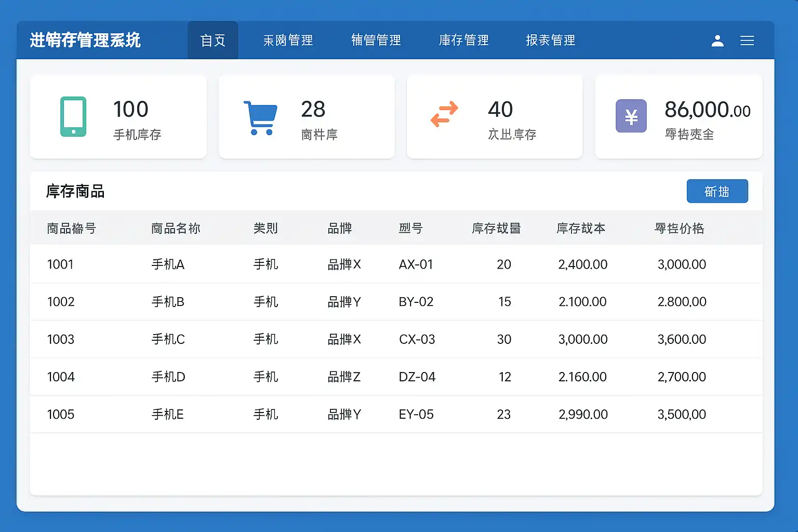This screenshot has width=798, height=532.
Task: Click the stock card showing 100
Action: tap(118, 117)
